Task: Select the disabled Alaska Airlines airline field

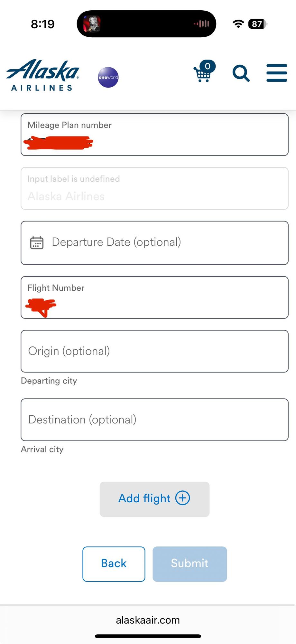Action: [x=154, y=188]
